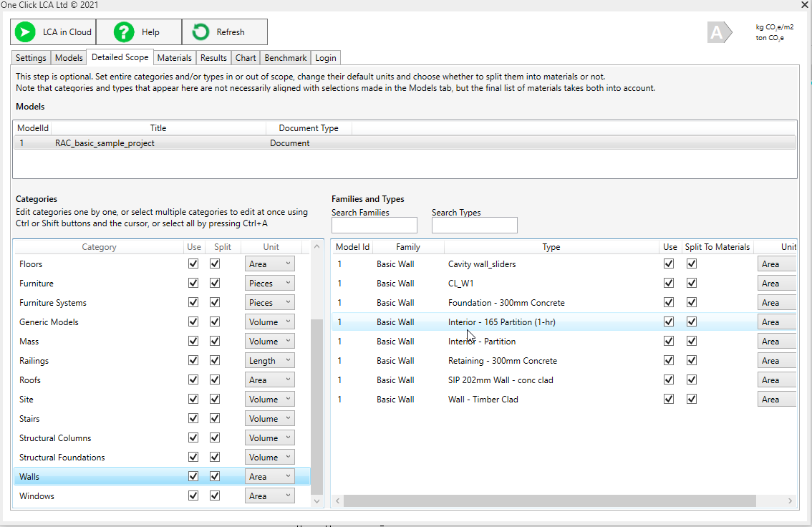Close the One Click LCA window
Screen dimensions: 812x527
tap(804, 5)
